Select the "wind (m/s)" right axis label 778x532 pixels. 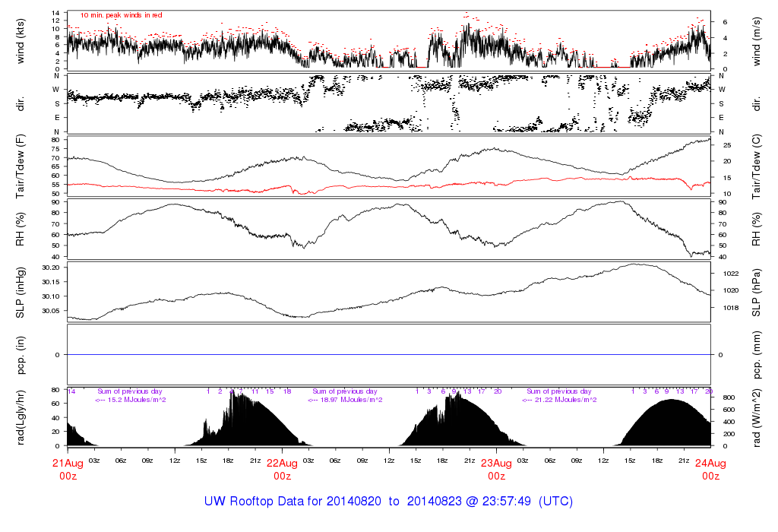757,40
